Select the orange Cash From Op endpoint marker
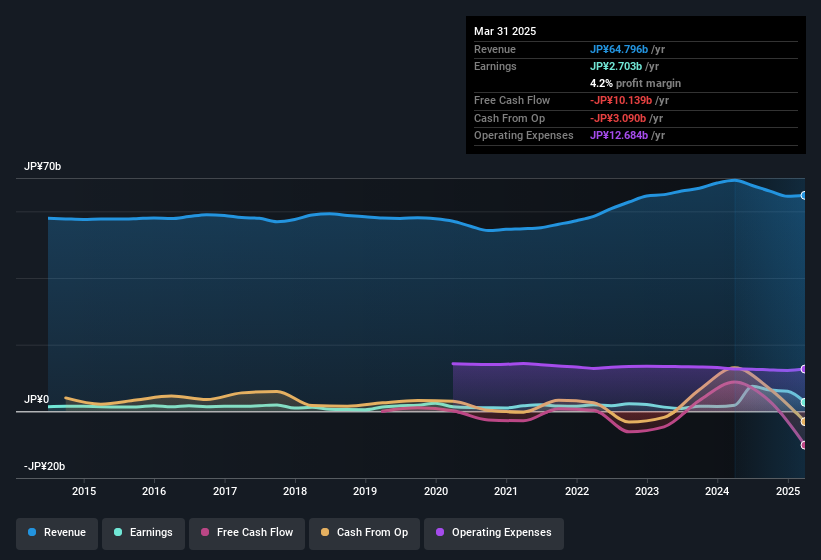 [803, 422]
